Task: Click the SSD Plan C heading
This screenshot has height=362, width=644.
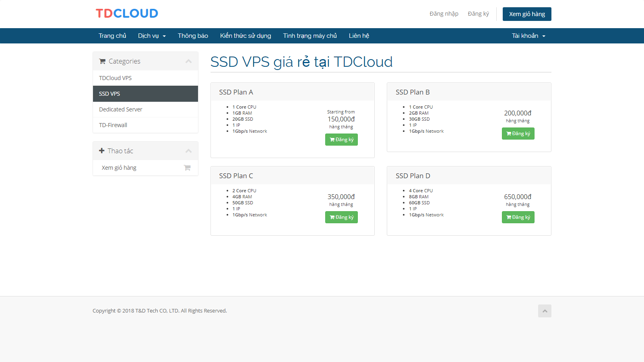Action: pos(236,176)
